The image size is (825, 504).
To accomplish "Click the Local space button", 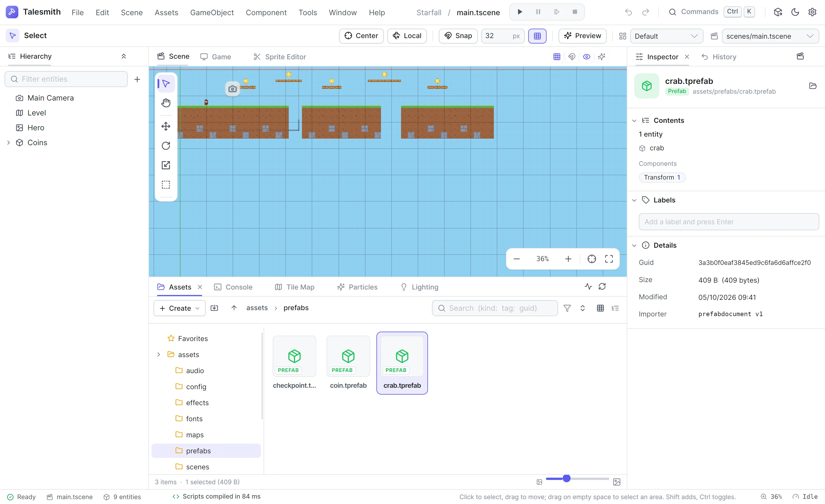I will [x=407, y=36].
